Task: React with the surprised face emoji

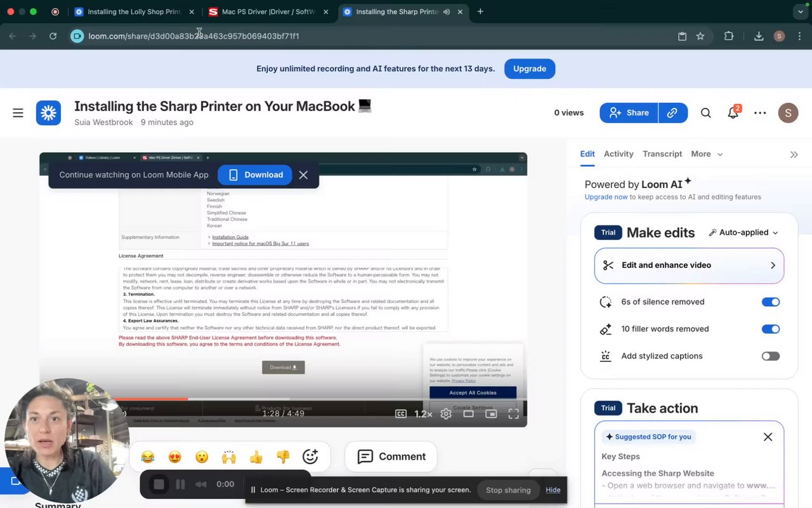Action: (202, 457)
